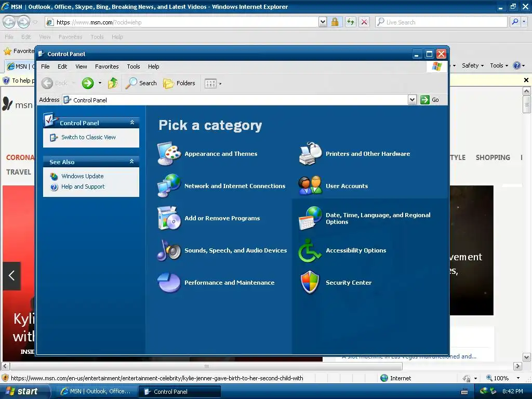532x399 pixels.
Task: Open the IE address bar dropdown
Action: [x=323, y=22]
